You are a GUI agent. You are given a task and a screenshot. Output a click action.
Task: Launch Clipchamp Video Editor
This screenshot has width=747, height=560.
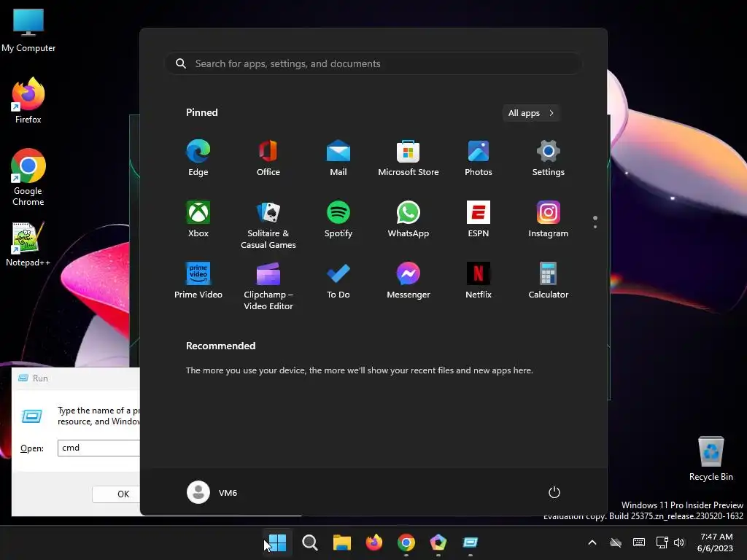[268, 286]
